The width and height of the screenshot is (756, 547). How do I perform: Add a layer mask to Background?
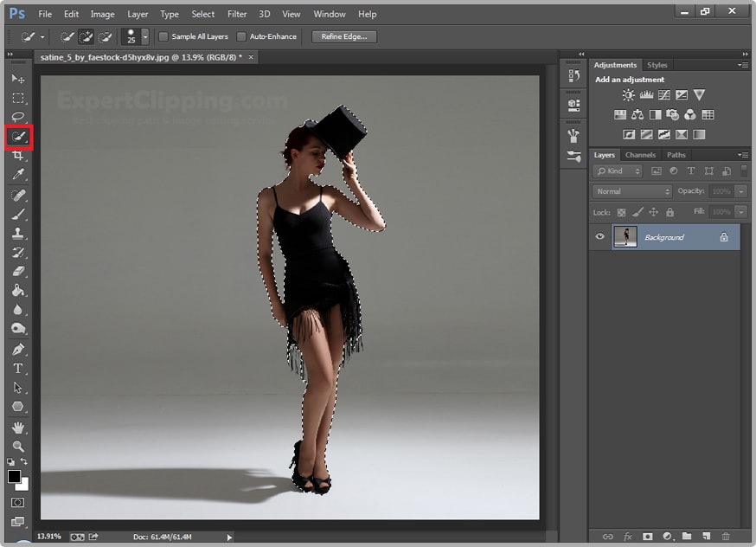pyautogui.click(x=647, y=537)
